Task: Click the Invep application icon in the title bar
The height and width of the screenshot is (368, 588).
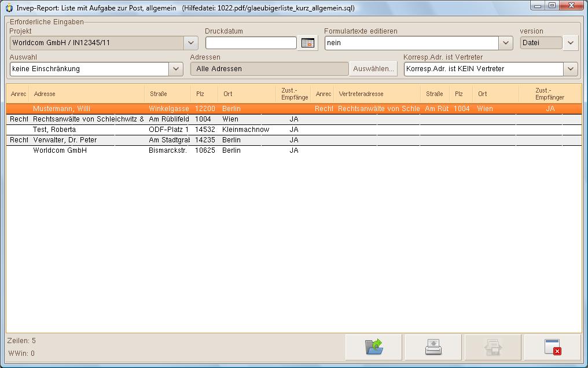Action: [9, 8]
